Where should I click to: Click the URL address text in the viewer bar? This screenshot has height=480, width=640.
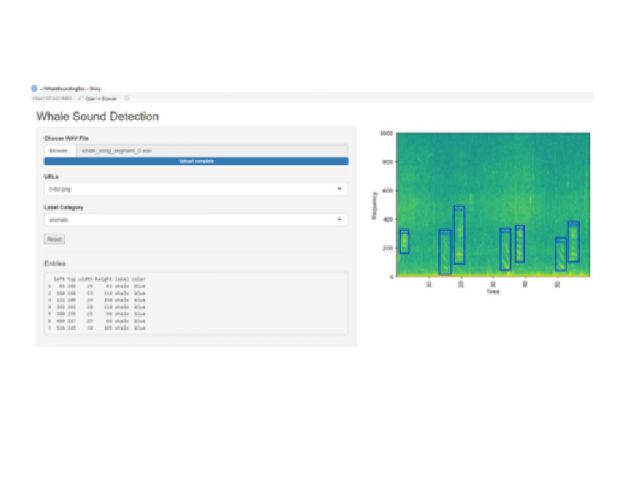(x=52, y=98)
